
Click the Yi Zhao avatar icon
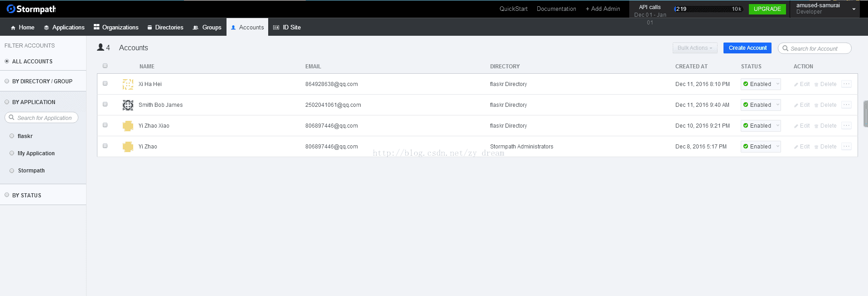coord(128,147)
